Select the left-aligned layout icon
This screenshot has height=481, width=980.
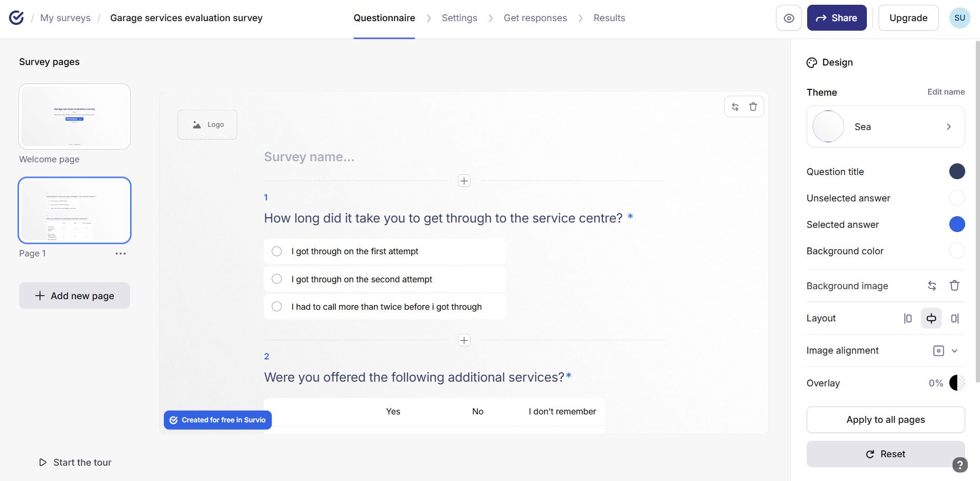click(x=908, y=318)
